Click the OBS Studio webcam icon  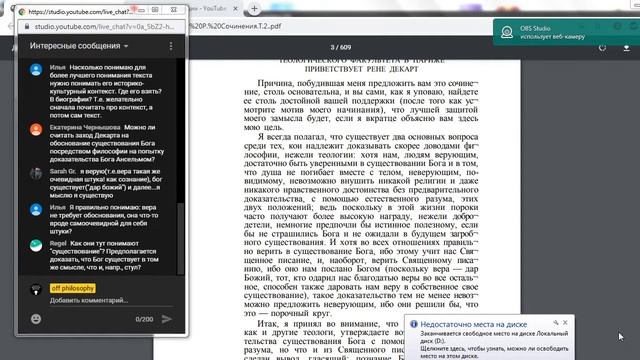507,32
